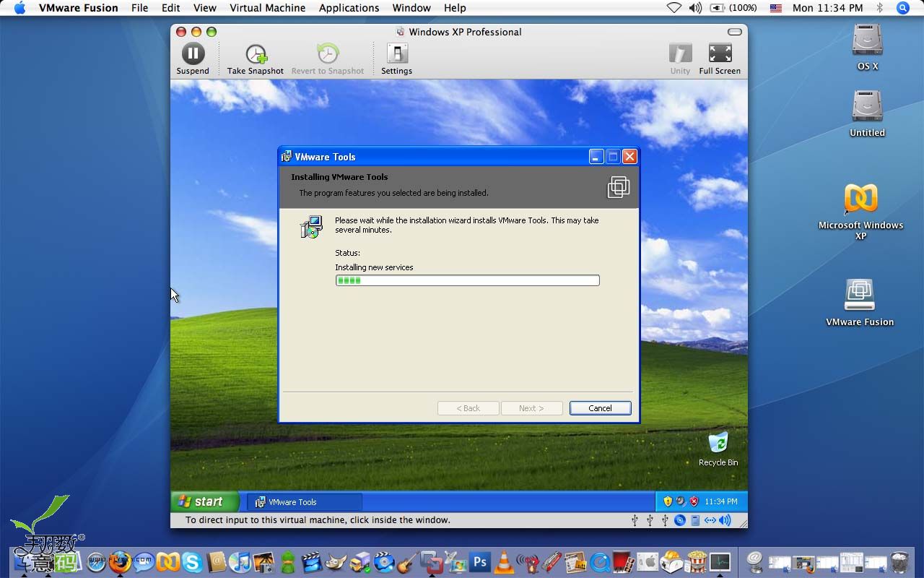Screen dimensions: 924x578
Task: Open the Window menu
Action: [x=411, y=8]
